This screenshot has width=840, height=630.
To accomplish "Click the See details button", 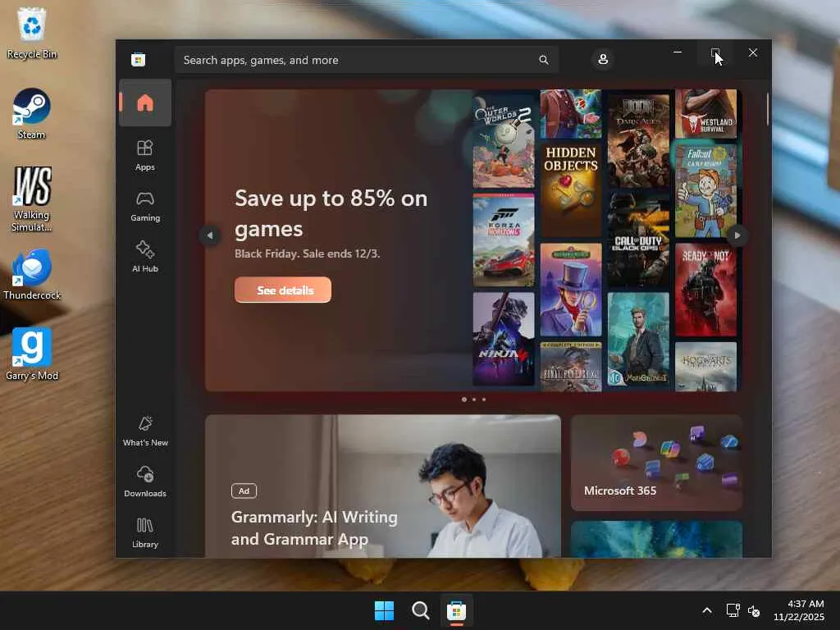I will coord(283,290).
